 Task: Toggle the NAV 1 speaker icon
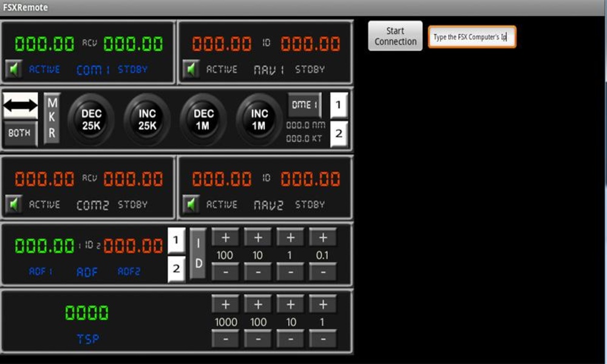coord(191,69)
